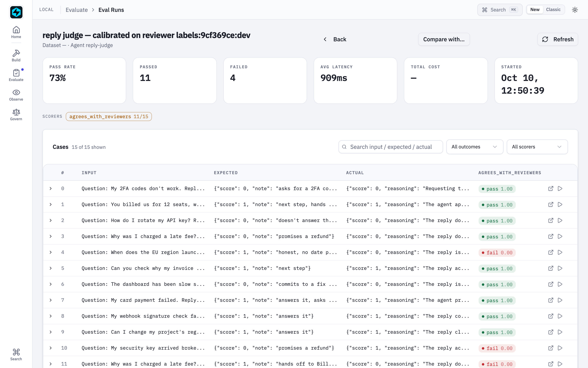Open row 2 external link icon
The height and width of the screenshot is (368, 588).
coord(551,220)
